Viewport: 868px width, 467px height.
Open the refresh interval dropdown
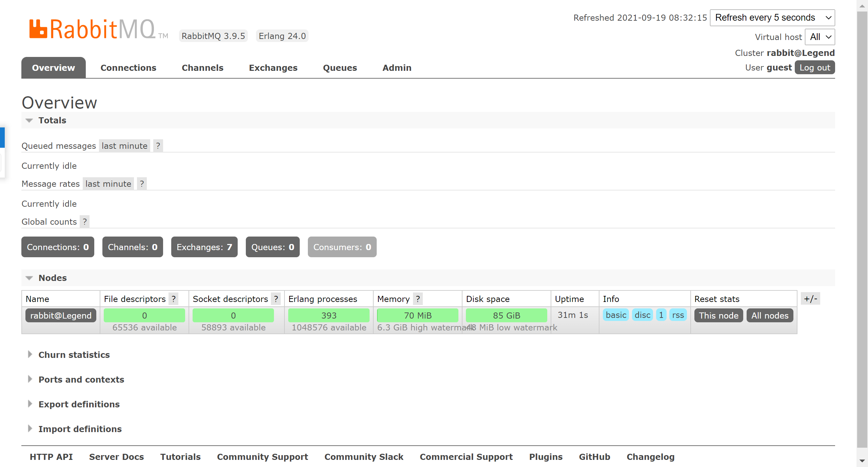coord(772,18)
